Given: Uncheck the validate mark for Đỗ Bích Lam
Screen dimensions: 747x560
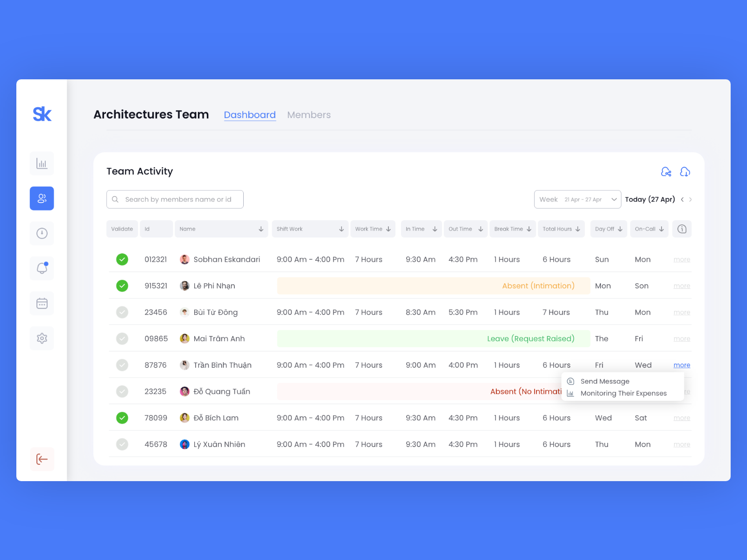Looking at the screenshot, I should (122, 418).
